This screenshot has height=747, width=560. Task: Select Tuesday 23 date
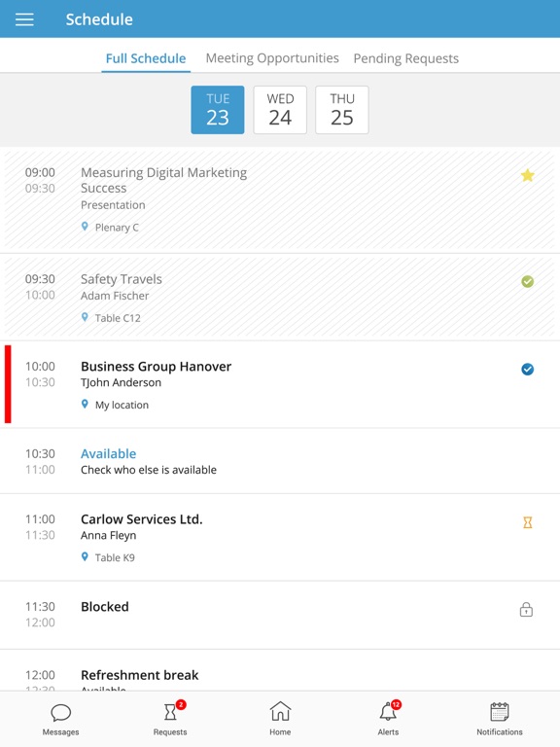(x=218, y=110)
